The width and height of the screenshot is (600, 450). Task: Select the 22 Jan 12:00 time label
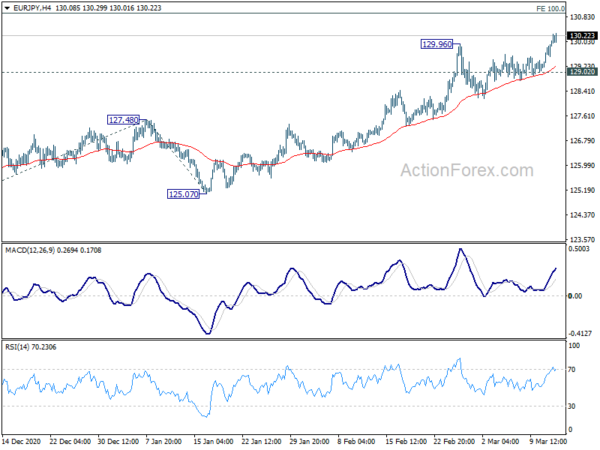click(261, 442)
